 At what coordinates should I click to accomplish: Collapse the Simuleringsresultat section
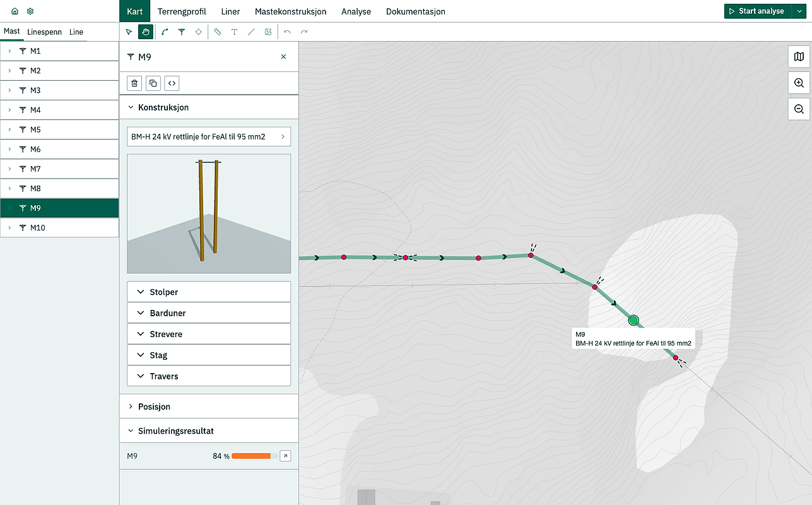coord(209,431)
